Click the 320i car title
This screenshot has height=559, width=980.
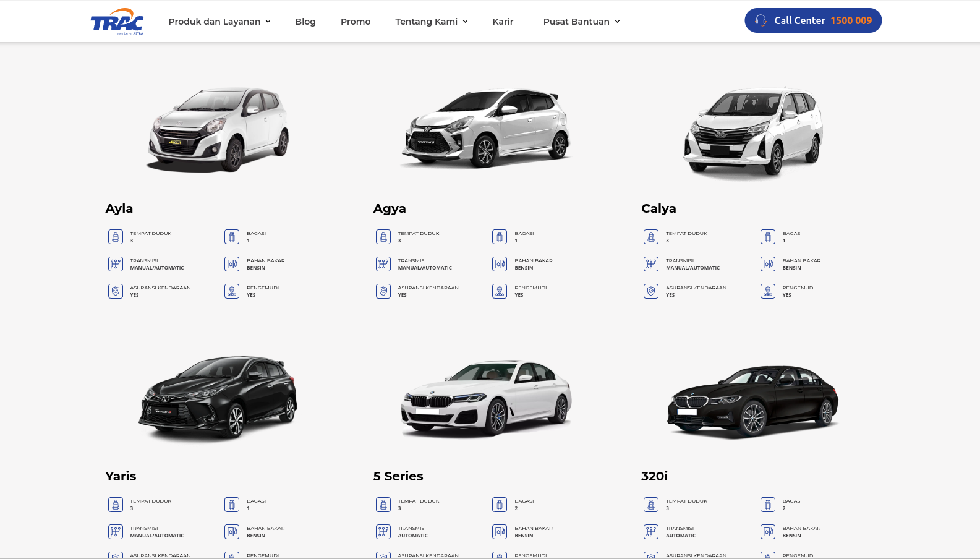coord(654,476)
